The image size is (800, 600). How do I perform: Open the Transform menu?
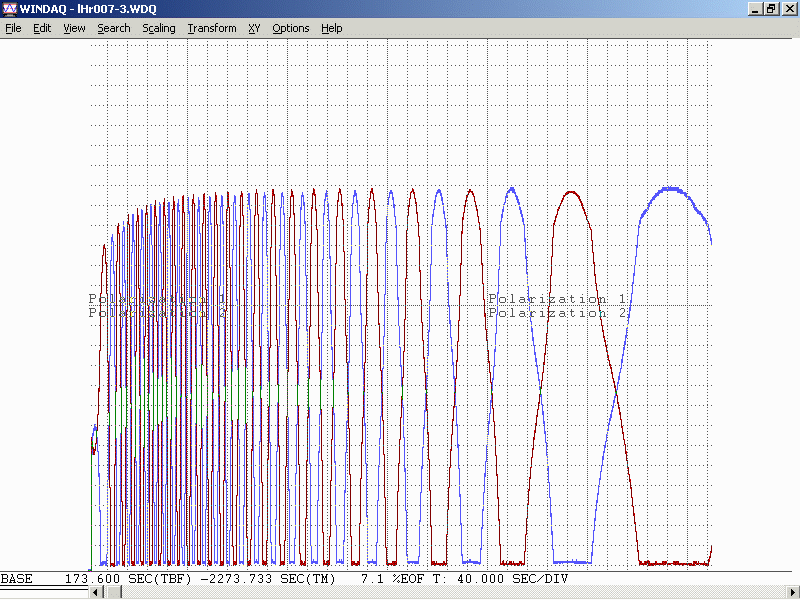point(211,28)
